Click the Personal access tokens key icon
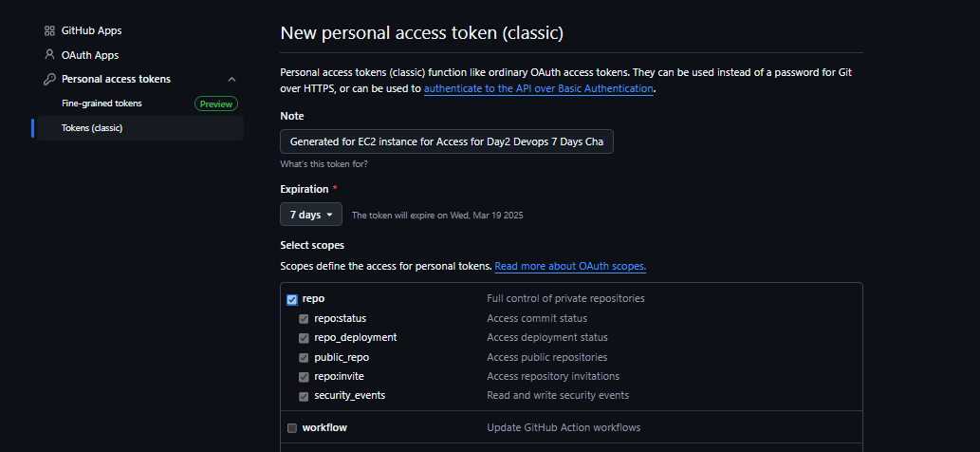This screenshot has height=452, width=980. pyautogui.click(x=49, y=80)
